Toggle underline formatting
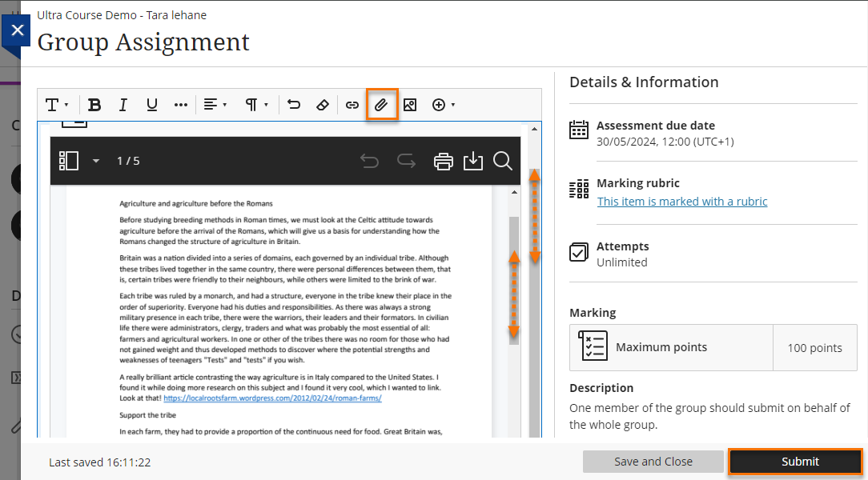Image resolution: width=868 pixels, height=480 pixels. pos(152,104)
